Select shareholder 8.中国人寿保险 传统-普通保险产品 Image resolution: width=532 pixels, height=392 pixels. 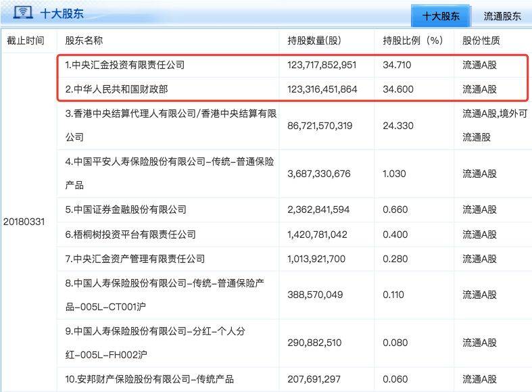click(x=164, y=295)
